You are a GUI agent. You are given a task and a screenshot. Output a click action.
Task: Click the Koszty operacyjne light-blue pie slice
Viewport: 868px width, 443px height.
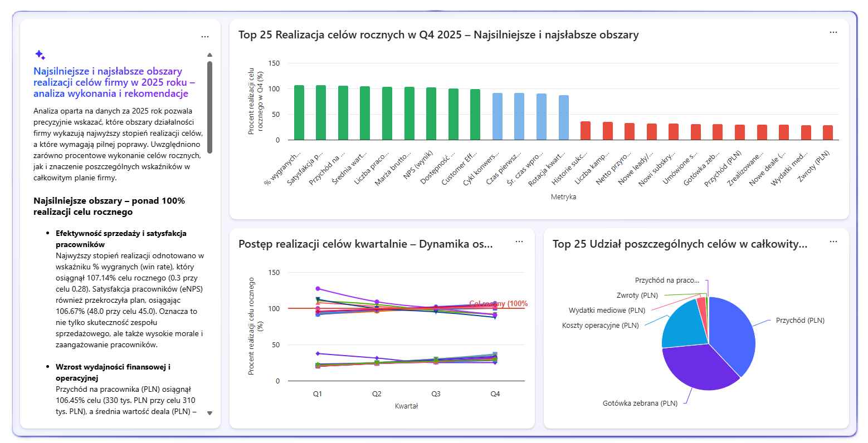pos(682,326)
